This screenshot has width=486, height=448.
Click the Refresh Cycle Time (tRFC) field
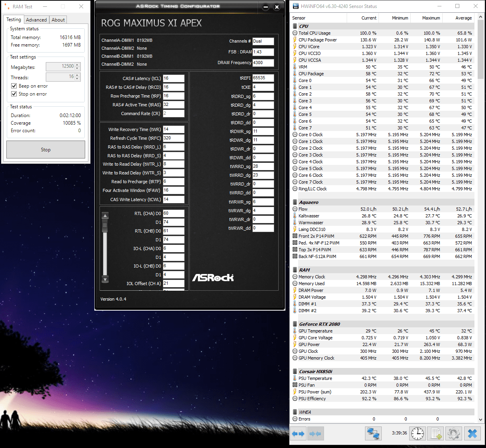click(x=174, y=138)
